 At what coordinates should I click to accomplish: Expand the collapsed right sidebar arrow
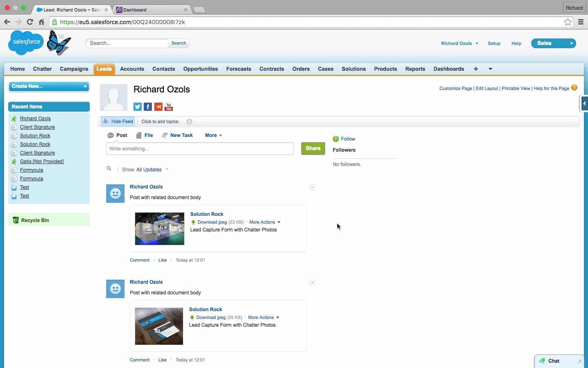[584, 103]
